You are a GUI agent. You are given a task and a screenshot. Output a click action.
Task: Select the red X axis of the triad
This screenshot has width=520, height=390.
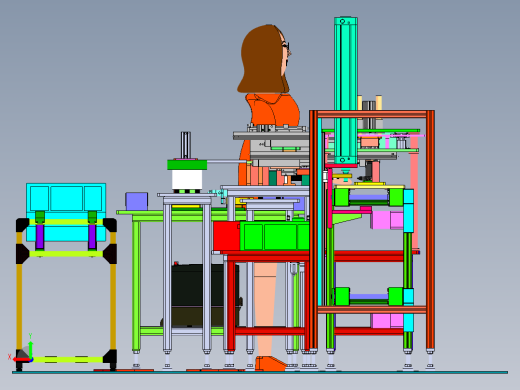click(x=22, y=359)
